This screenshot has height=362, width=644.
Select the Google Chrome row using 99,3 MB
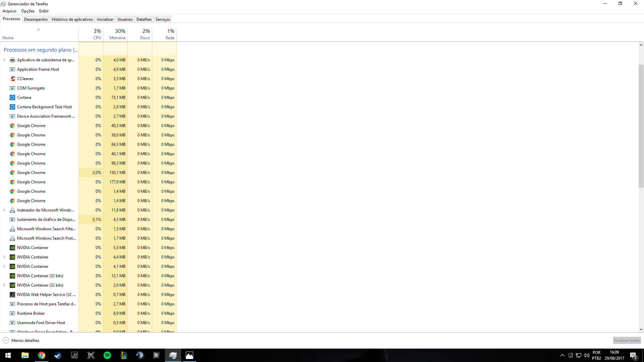point(88,163)
